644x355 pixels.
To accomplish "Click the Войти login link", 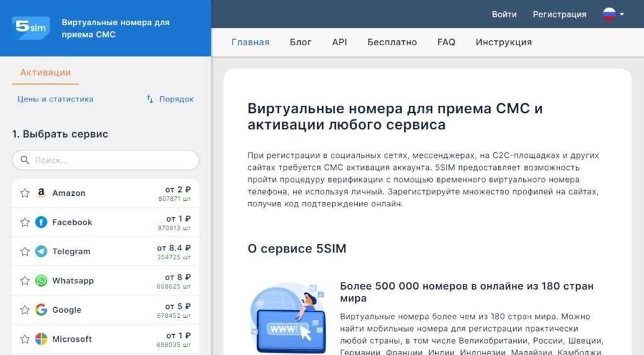I will [x=504, y=14].
